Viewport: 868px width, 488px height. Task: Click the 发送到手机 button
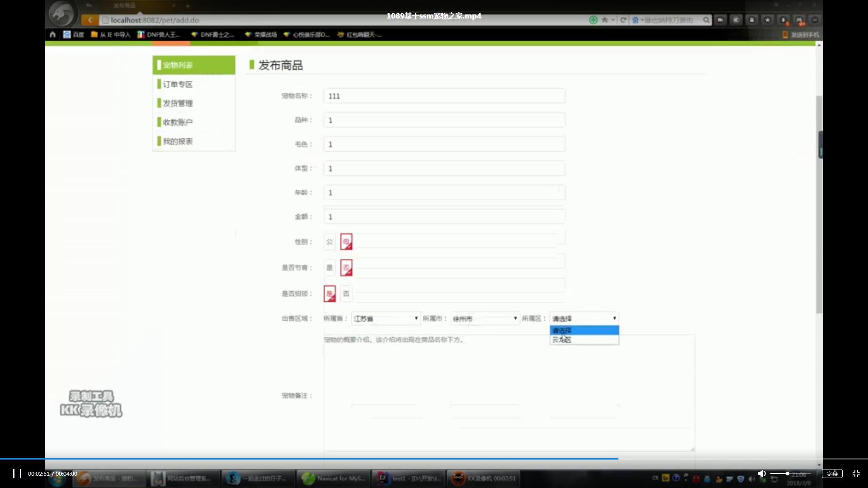click(x=801, y=34)
